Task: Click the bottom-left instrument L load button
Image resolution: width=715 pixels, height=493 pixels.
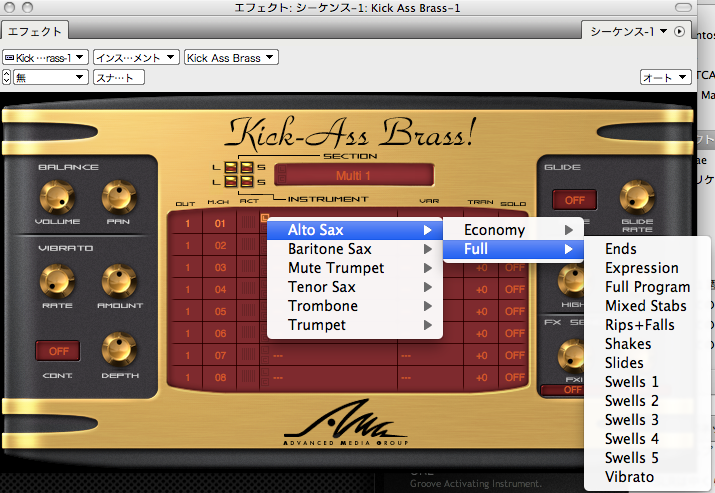Action: click(x=231, y=182)
